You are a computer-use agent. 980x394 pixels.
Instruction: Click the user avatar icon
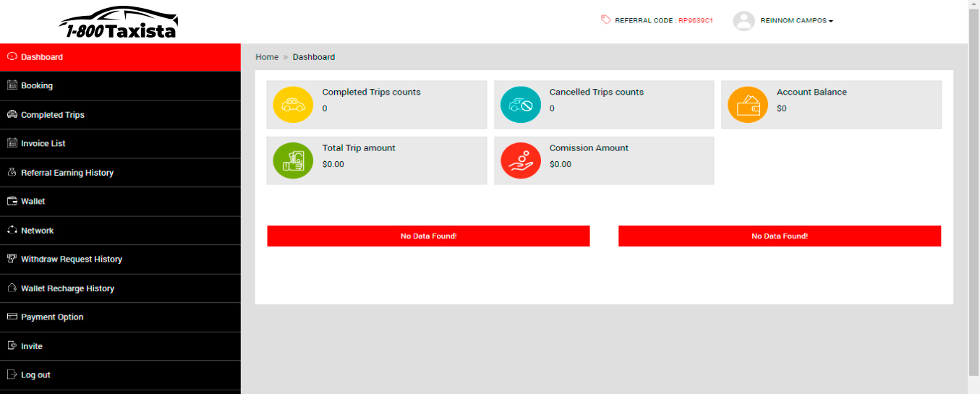[743, 21]
